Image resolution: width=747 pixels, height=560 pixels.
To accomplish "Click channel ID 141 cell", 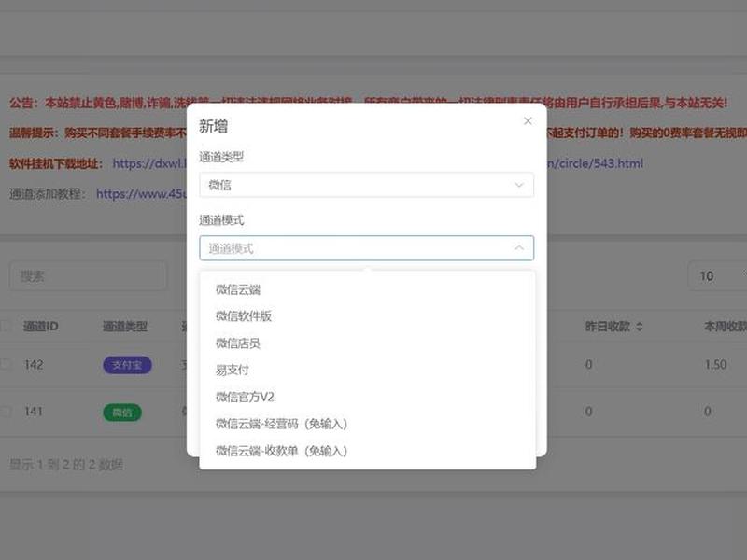I will (x=34, y=412).
